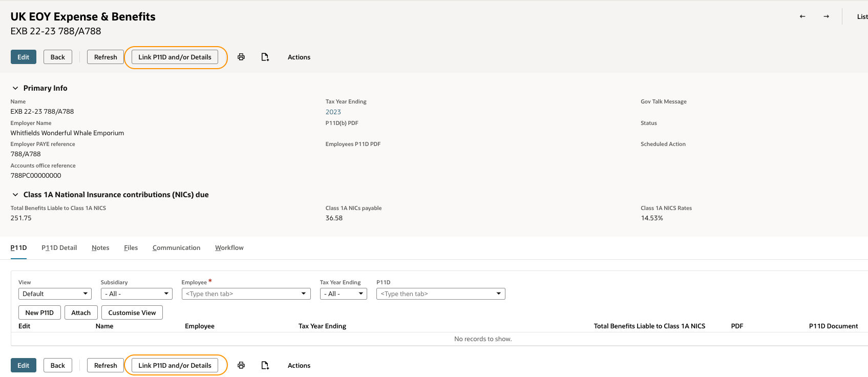Click the 36.58 NICs payable value
868x377 pixels.
tap(334, 218)
